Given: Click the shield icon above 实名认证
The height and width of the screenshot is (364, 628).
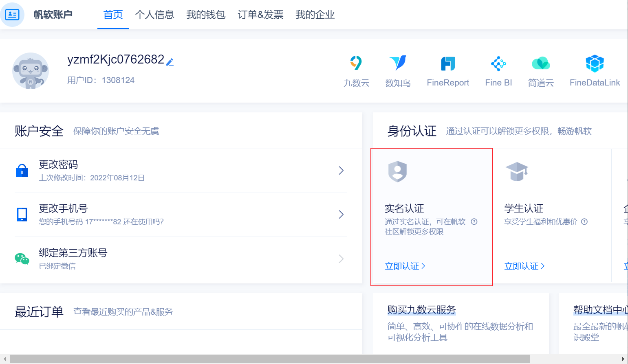Looking at the screenshot, I should (x=398, y=171).
